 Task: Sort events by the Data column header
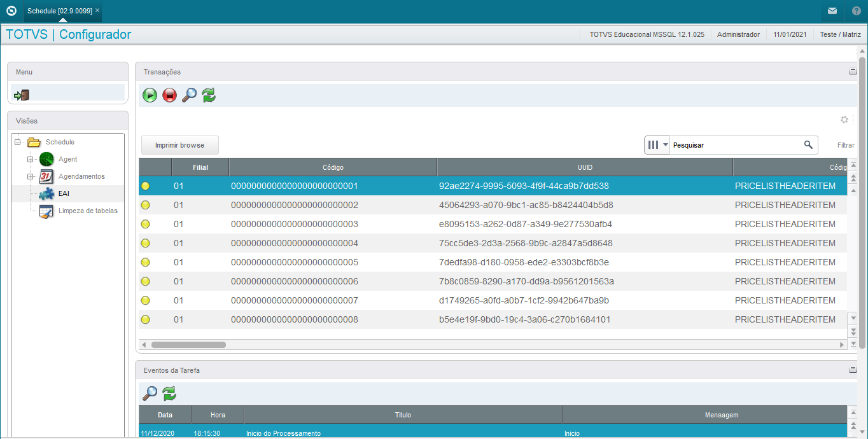pyautogui.click(x=165, y=415)
